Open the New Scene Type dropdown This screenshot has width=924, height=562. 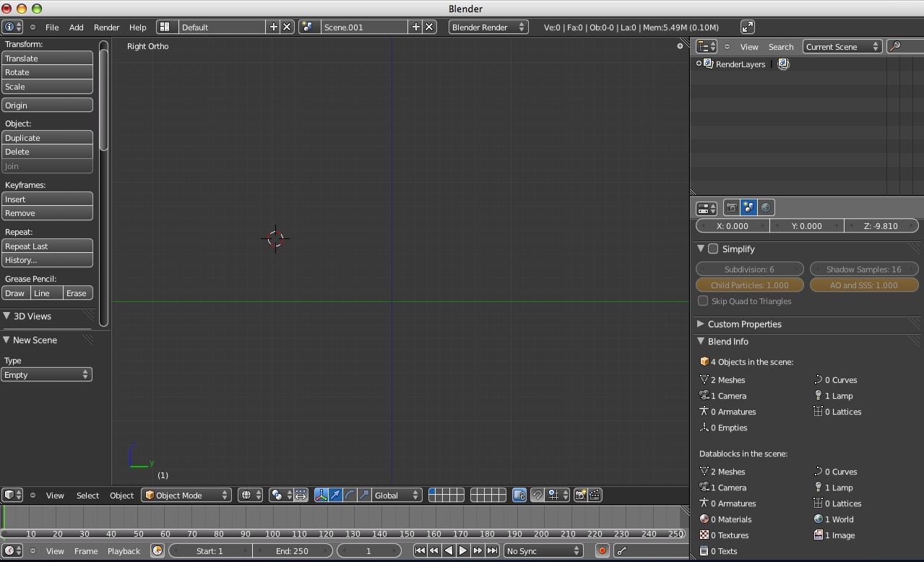point(46,375)
